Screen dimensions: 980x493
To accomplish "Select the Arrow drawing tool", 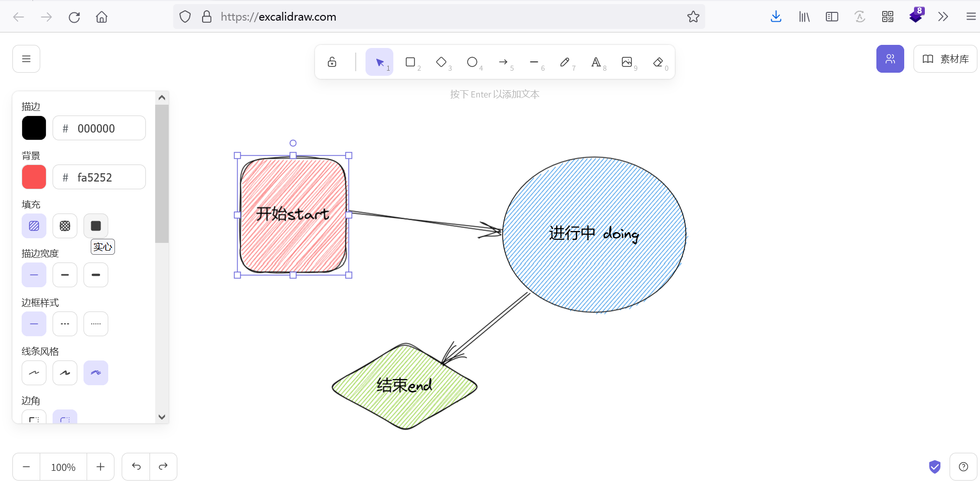I will click(x=503, y=62).
